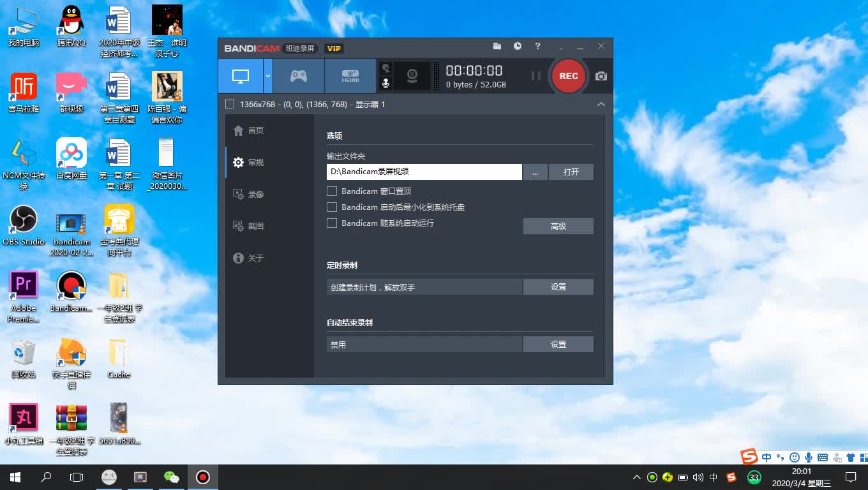Open the 常规 general settings tab
Image resolution: width=868 pixels, height=490 pixels.
pyautogui.click(x=249, y=162)
